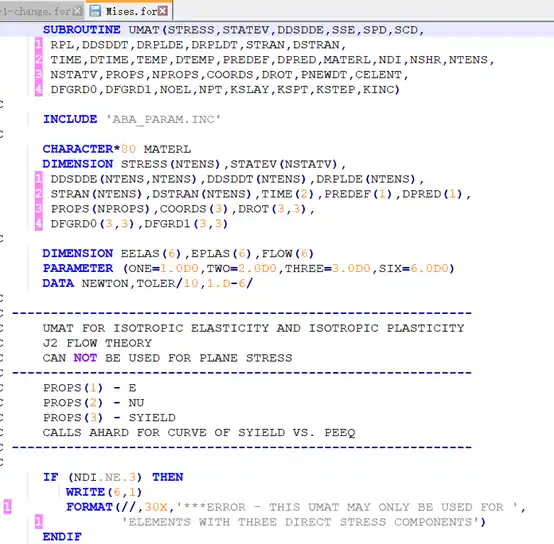The height and width of the screenshot is (544, 554).
Task: Click the INCLUDE keyword
Action: [70, 119]
